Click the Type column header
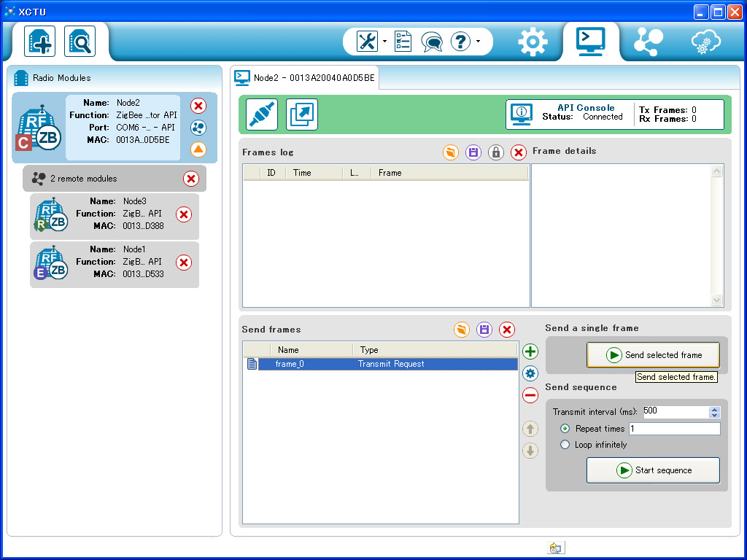The width and height of the screenshot is (747, 560). pos(435,350)
